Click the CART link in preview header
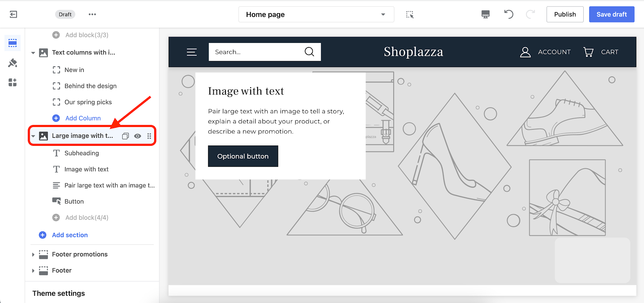The width and height of the screenshot is (644, 303). point(609,52)
